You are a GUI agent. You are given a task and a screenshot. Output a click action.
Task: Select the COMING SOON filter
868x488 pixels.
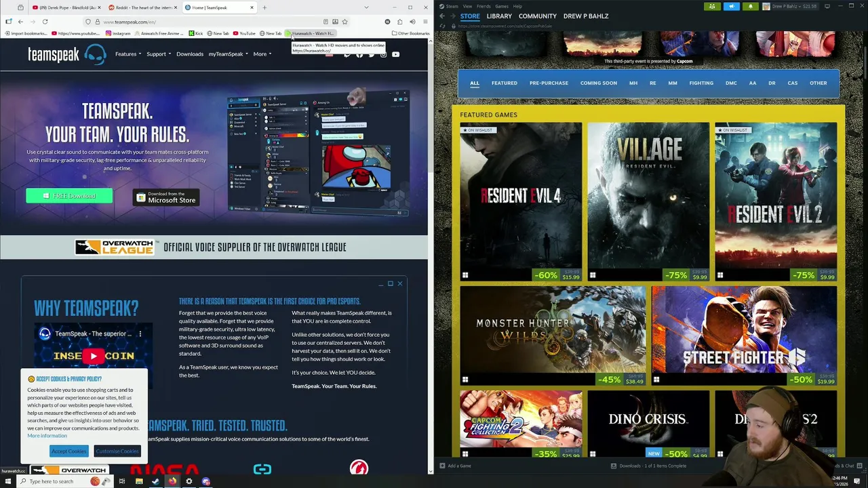pyautogui.click(x=598, y=83)
